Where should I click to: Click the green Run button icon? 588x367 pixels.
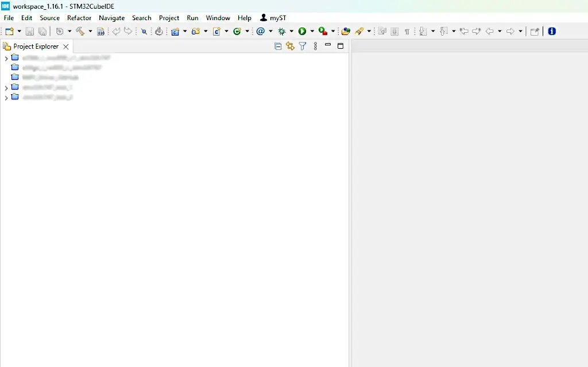[302, 32]
